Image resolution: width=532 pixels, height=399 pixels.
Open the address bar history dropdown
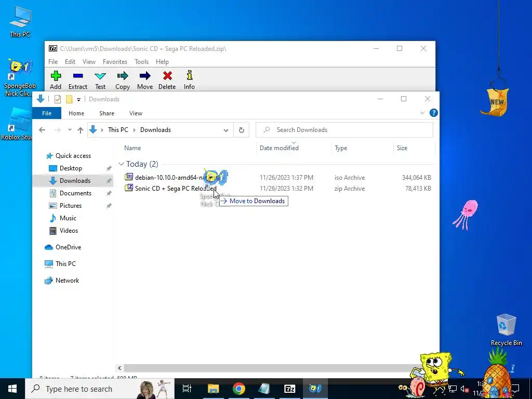[226, 130]
